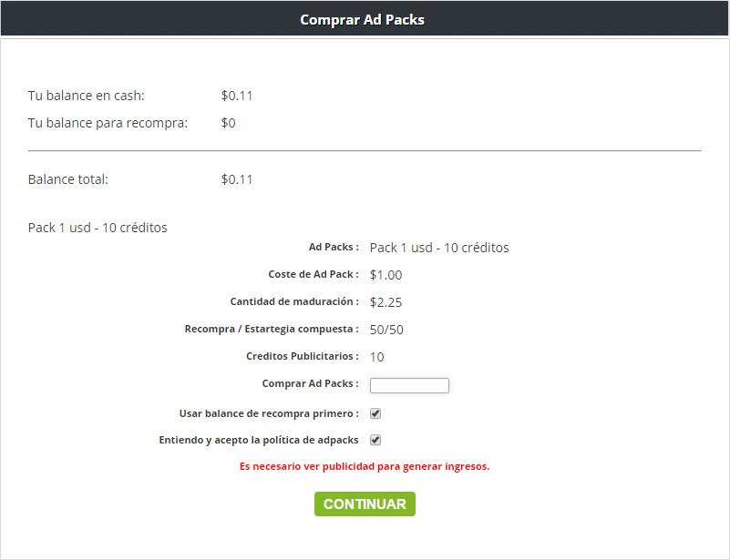Toggle the adpacks policy acceptance checkbox
The height and width of the screenshot is (560, 730).
[375, 441]
